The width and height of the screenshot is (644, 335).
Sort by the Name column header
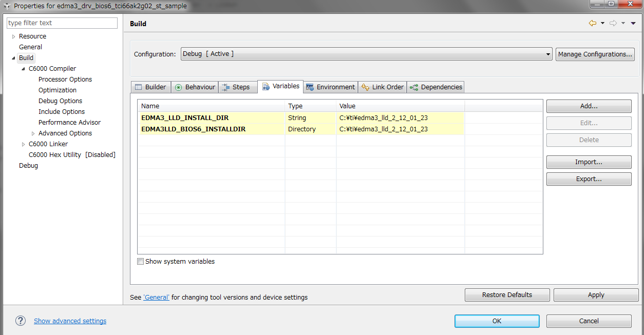pos(212,106)
